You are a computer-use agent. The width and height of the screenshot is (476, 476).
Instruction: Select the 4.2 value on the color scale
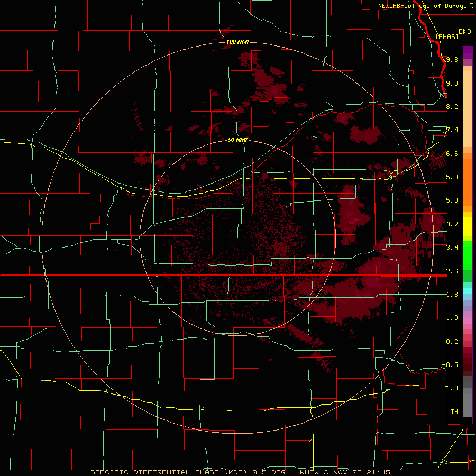[x=452, y=224]
